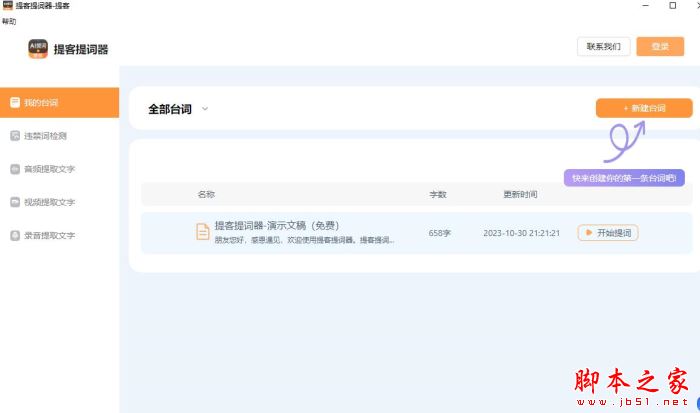Open the script 提客提词器-演示文稿（免费）
Viewport: 700px width, 413px height.
point(277,225)
